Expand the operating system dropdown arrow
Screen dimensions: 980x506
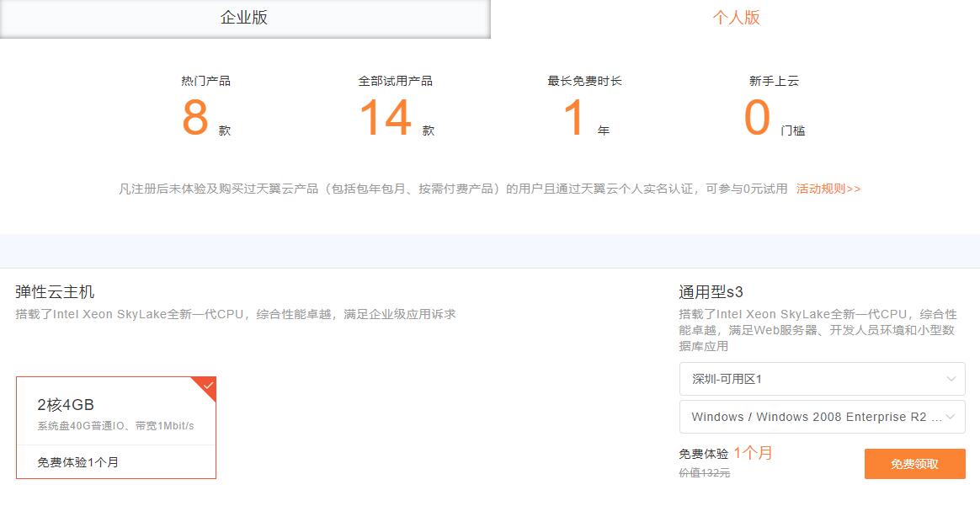pyautogui.click(x=952, y=417)
